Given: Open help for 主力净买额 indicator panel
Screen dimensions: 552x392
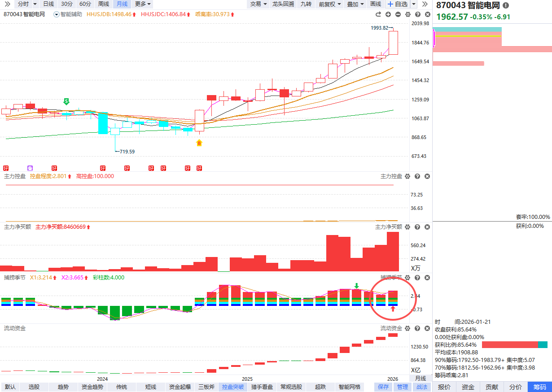Looking at the screenshot, I should click(x=417, y=227).
